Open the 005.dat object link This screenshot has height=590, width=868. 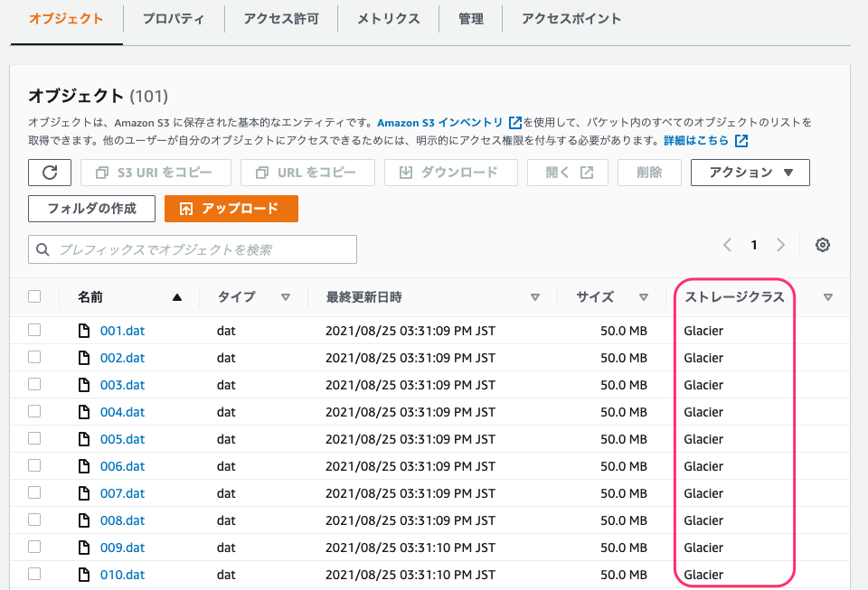122,439
